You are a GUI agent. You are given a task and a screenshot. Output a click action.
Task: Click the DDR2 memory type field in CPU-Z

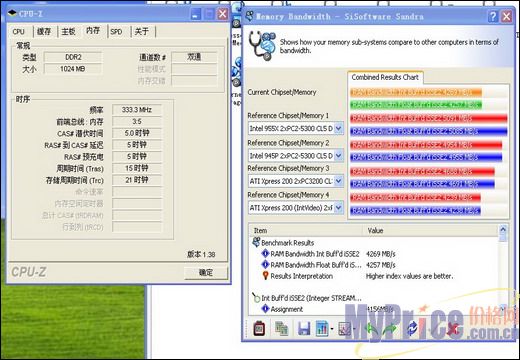pos(73,57)
